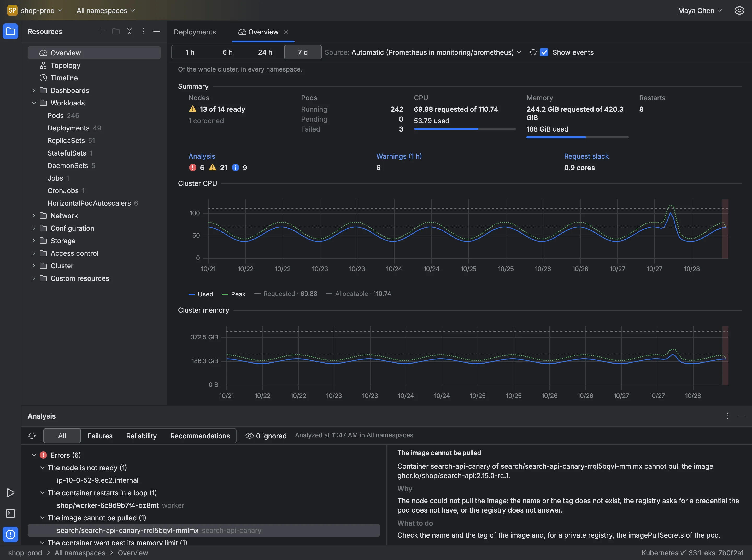Open the All namespaces dropdown
The height and width of the screenshot is (560, 752).
coord(105,10)
